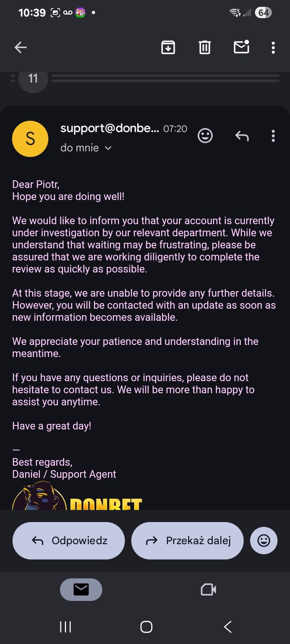
Task: Archive this email
Action: click(168, 47)
